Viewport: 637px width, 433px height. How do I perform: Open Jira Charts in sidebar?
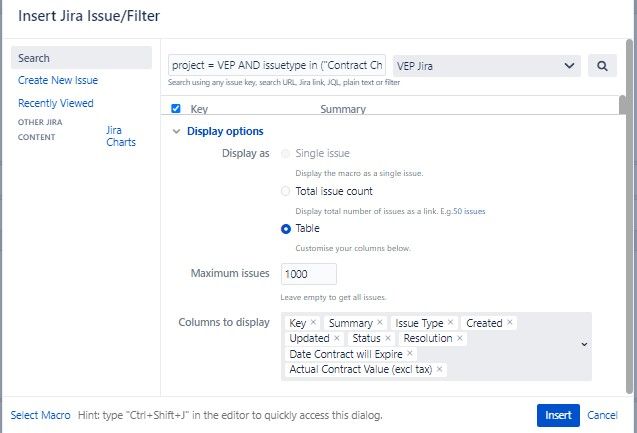coord(121,136)
